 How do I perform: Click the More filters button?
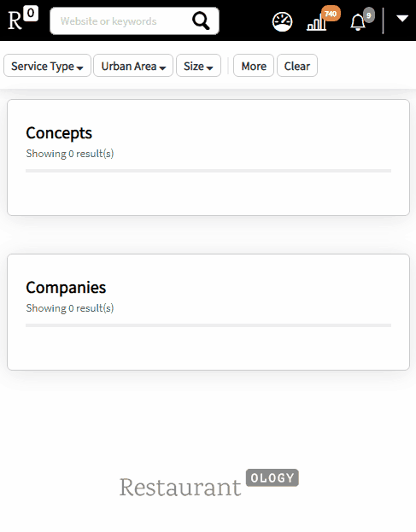click(x=254, y=66)
